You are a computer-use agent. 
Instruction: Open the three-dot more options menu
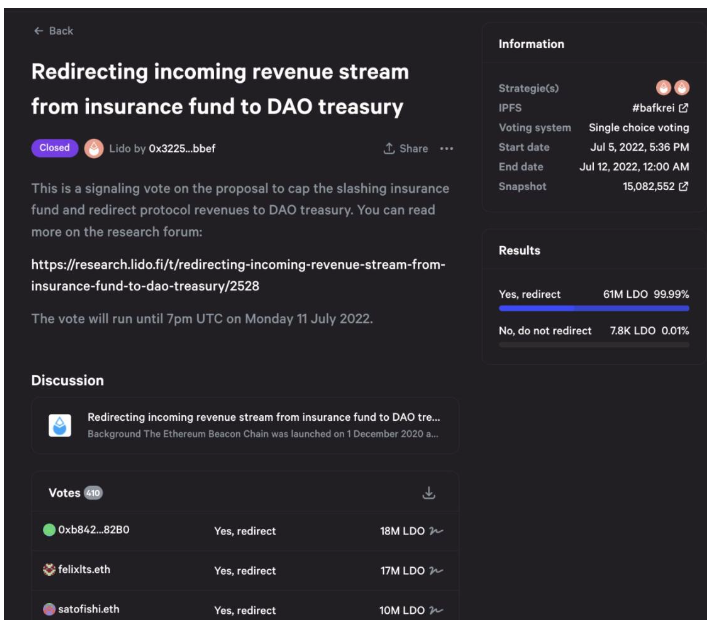pos(447,148)
